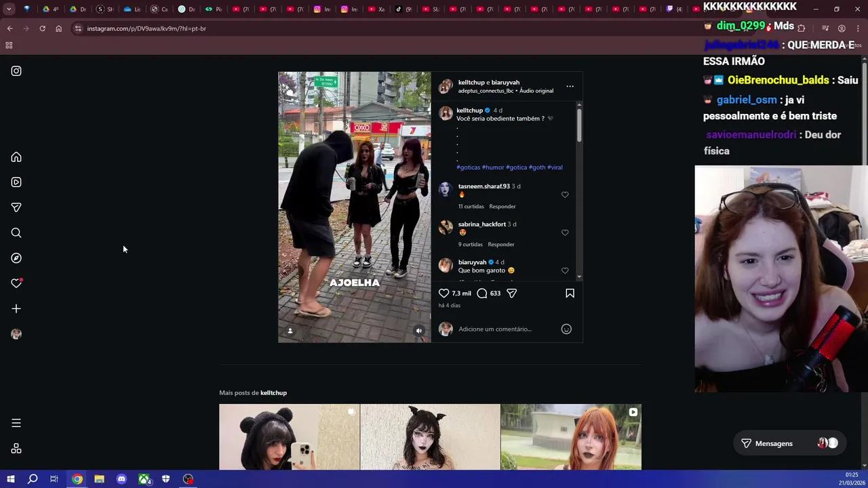The image size is (868, 488).
Task: Open cat-ears goth makeup post thumbnail
Action: pyautogui.click(x=430, y=437)
